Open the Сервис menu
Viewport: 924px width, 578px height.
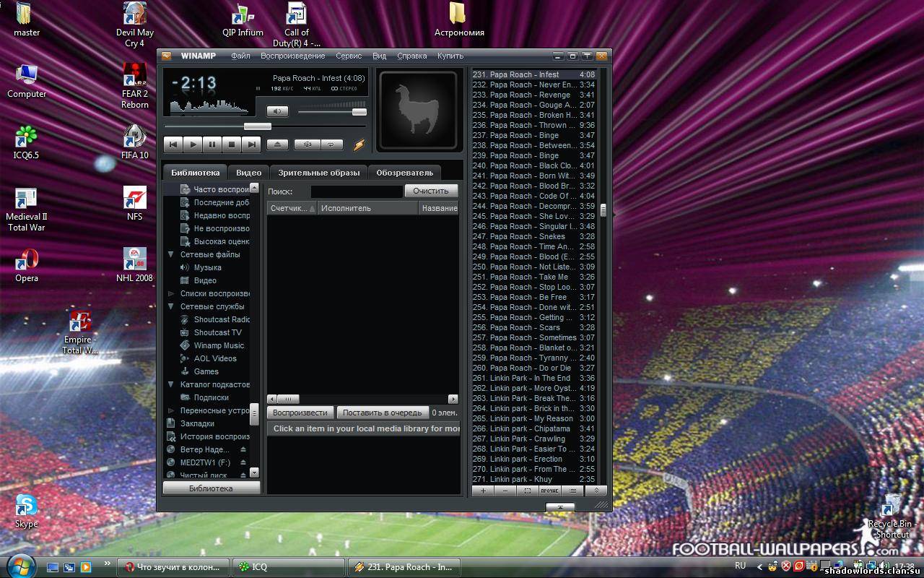(349, 56)
